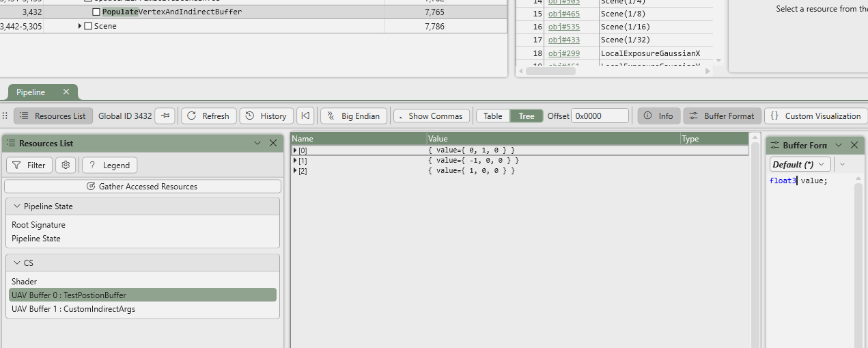Open the gear settings in Resources List

coord(66,165)
